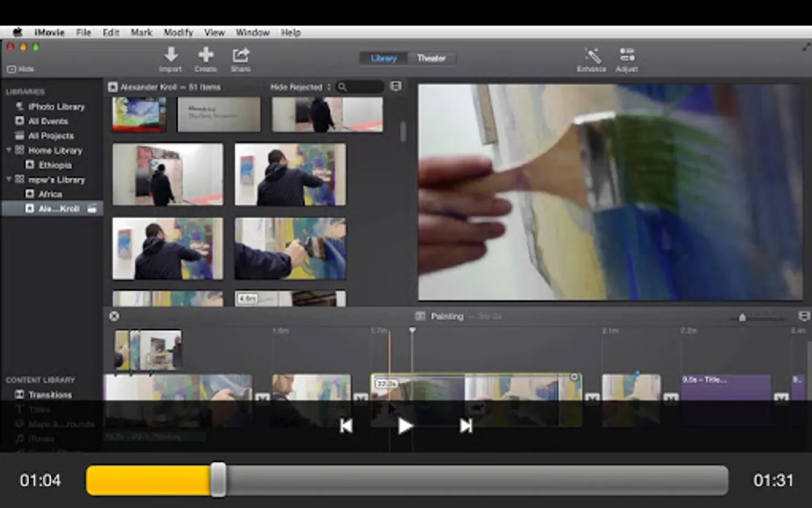Collapse the Home Library disclosure triangle
This screenshot has height=508, width=812.
[x=9, y=150]
